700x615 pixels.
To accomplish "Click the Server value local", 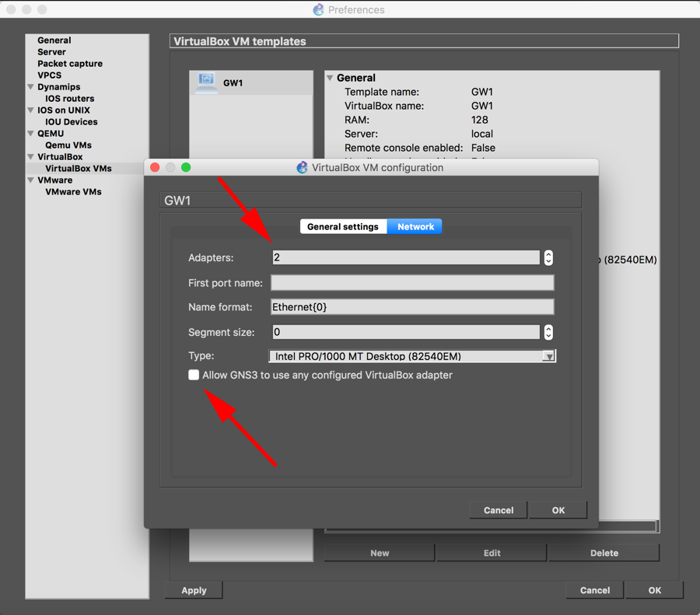I will point(482,134).
